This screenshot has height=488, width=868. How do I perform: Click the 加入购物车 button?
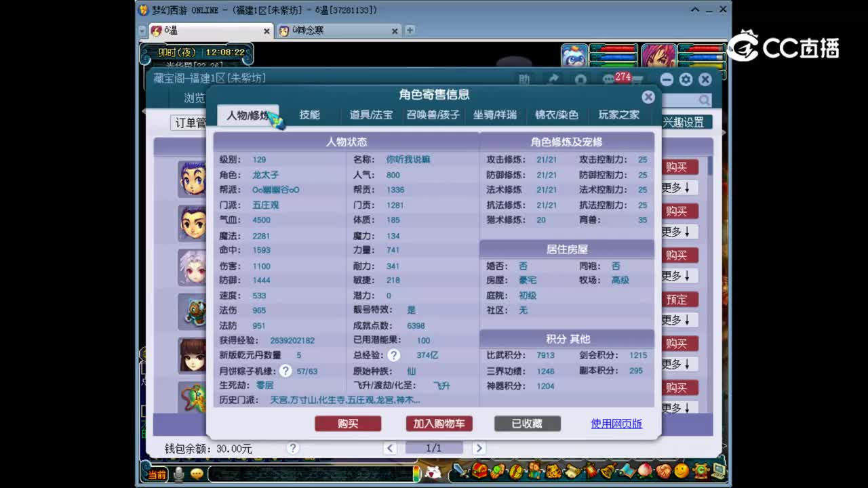tap(439, 424)
